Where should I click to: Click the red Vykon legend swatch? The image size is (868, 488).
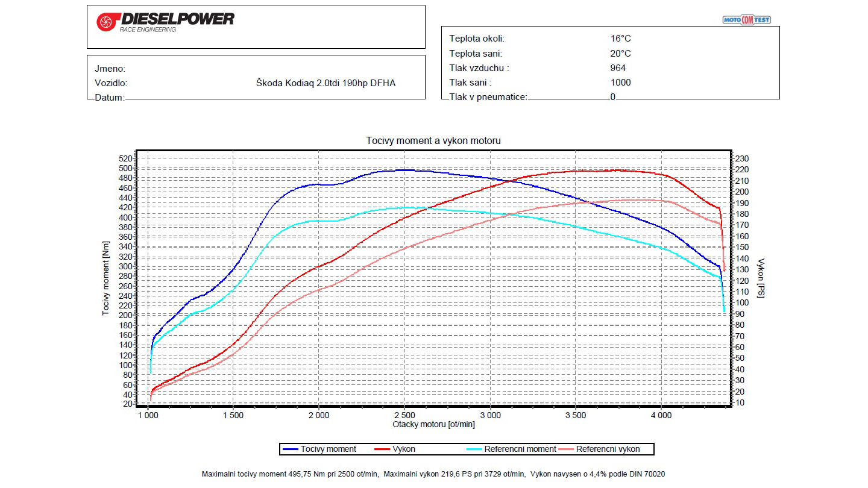point(382,449)
